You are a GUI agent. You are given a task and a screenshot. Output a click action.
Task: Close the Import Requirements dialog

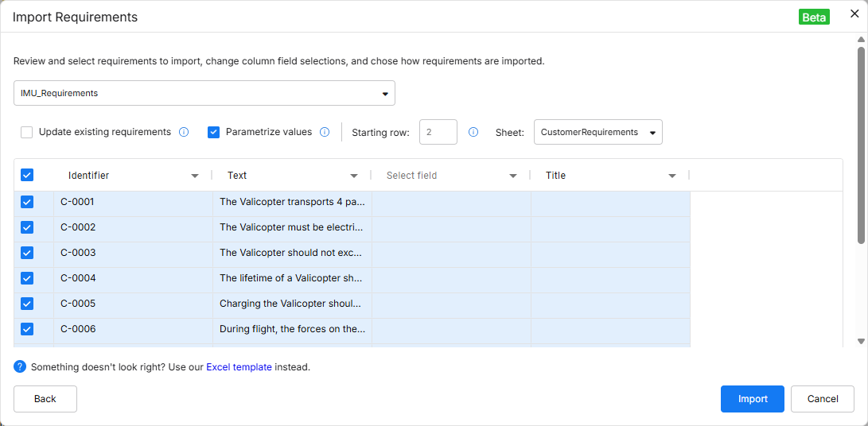tap(854, 14)
